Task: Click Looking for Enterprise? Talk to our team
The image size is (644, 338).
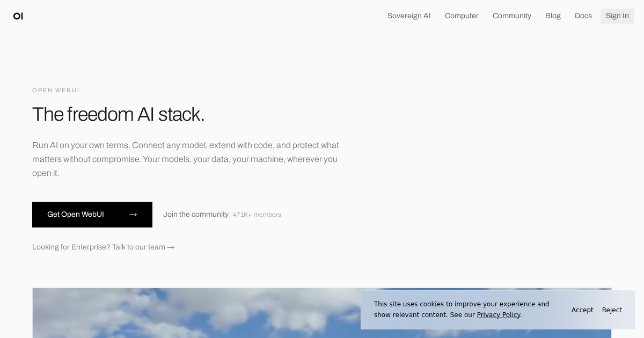Action: (103, 247)
